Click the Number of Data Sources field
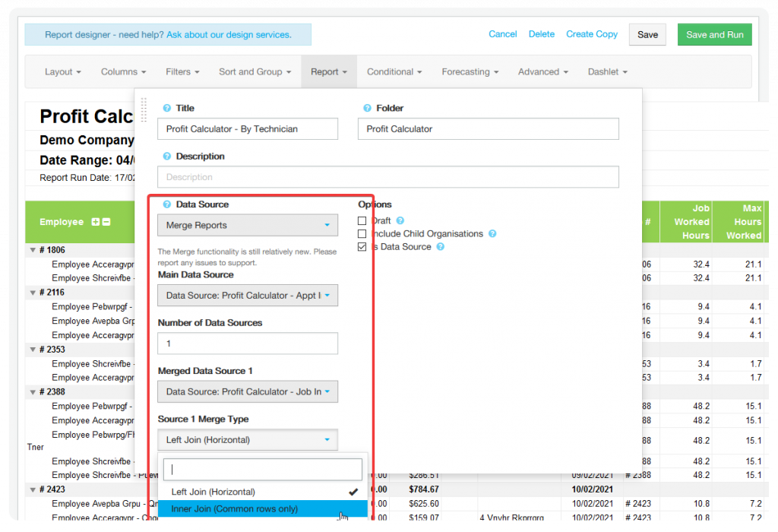This screenshot has width=778, height=532. pos(248,344)
